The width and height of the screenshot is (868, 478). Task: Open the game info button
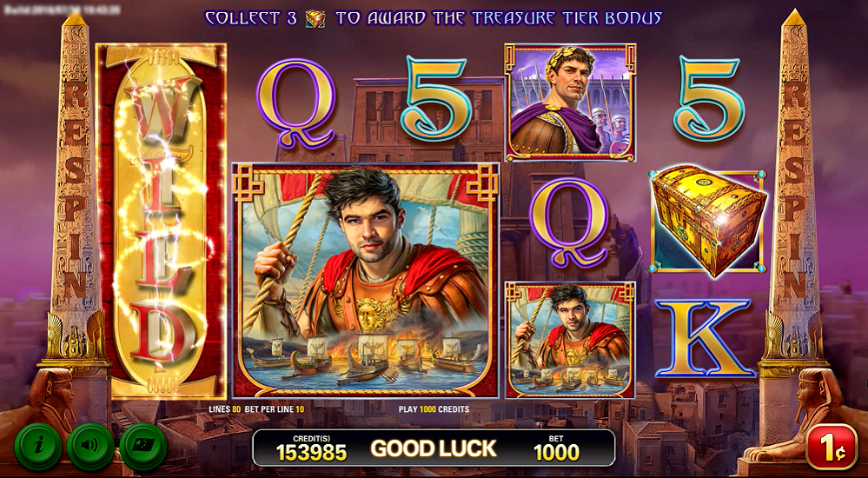tap(38, 447)
